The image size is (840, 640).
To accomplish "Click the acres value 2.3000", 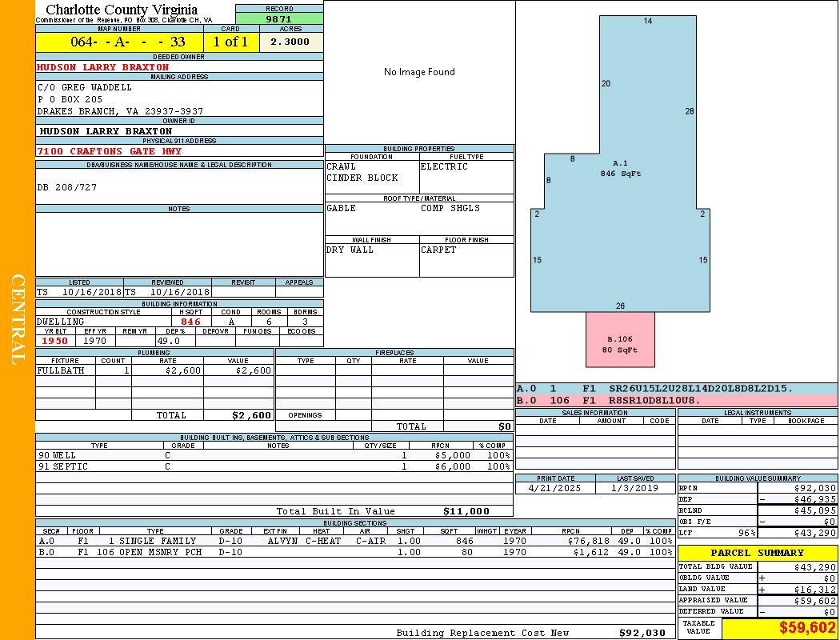I will coord(290,42).
